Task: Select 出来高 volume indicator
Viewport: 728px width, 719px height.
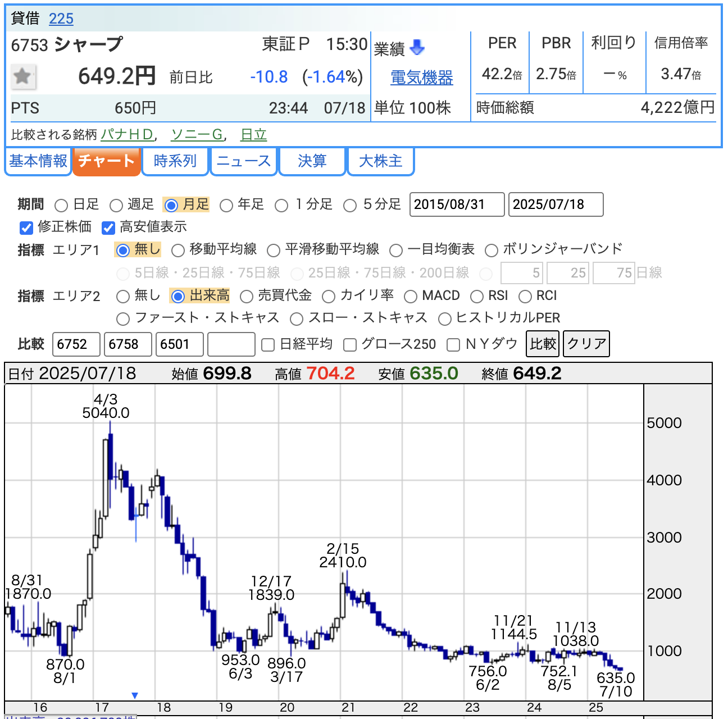Action: tap(178, 296)
